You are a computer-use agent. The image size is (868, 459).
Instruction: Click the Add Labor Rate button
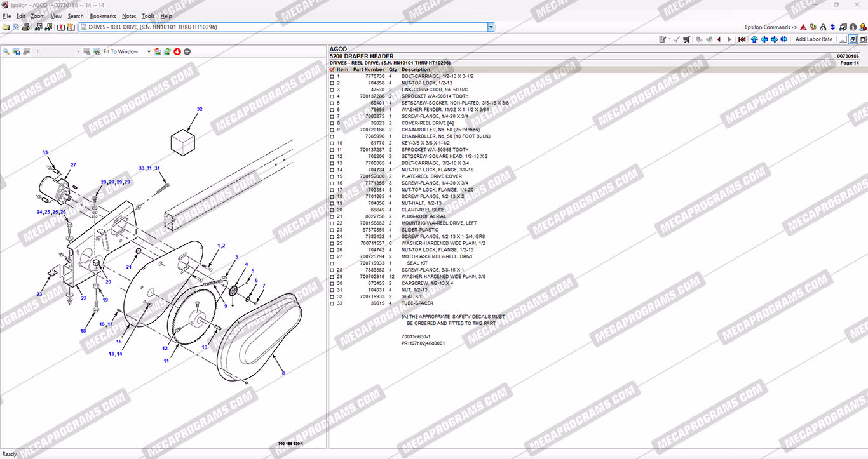[814, 39]
